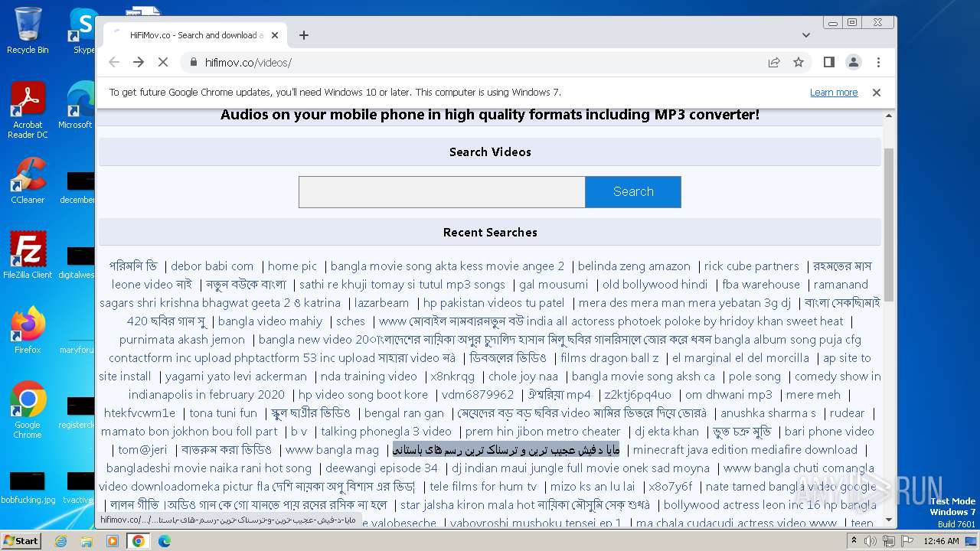
Task: Close the HiFiMov.co tab
Action: pos(276,35)
